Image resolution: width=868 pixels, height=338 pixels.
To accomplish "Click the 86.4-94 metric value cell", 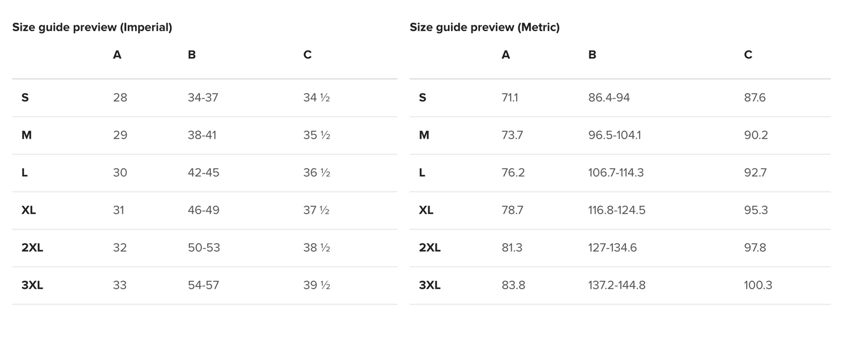I will [609, 98].
